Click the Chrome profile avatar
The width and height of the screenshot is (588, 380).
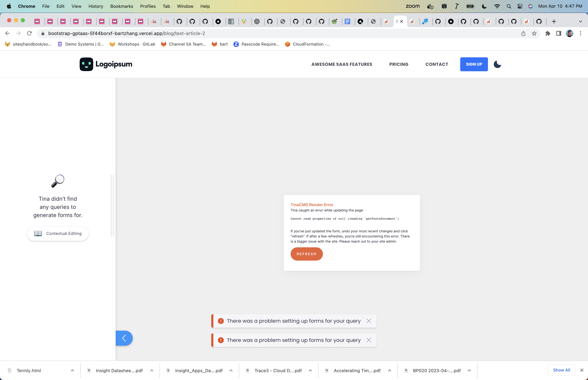pos(569,33)
